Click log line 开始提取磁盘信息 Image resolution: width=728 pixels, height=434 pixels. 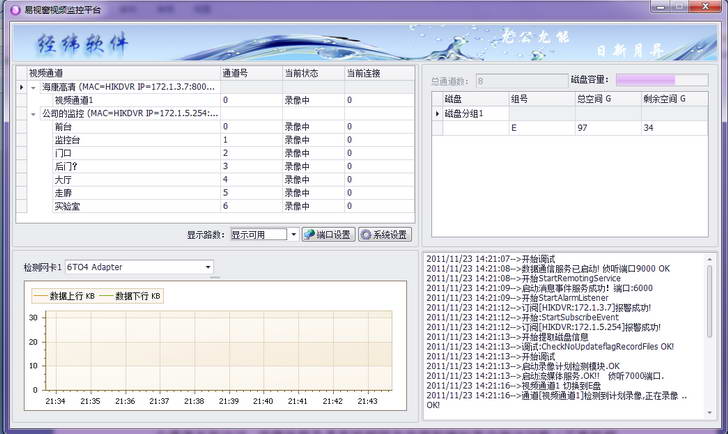click(507, 337)
